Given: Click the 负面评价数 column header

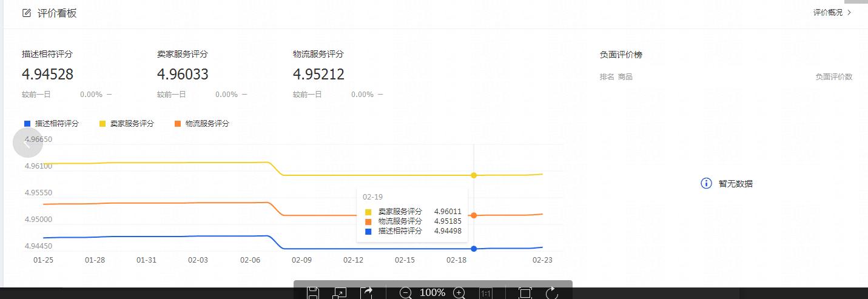Looking at the screenshot, I should tap(833, 77).
